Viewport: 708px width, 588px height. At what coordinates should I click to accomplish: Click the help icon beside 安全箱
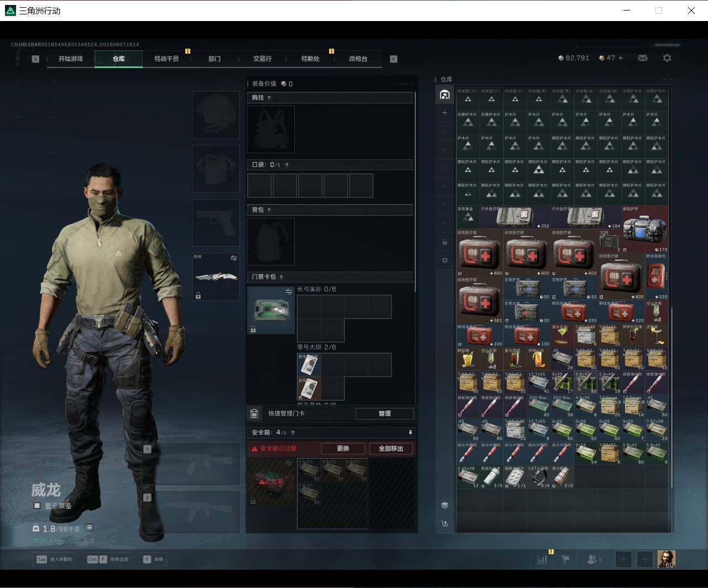pos(293,433)
